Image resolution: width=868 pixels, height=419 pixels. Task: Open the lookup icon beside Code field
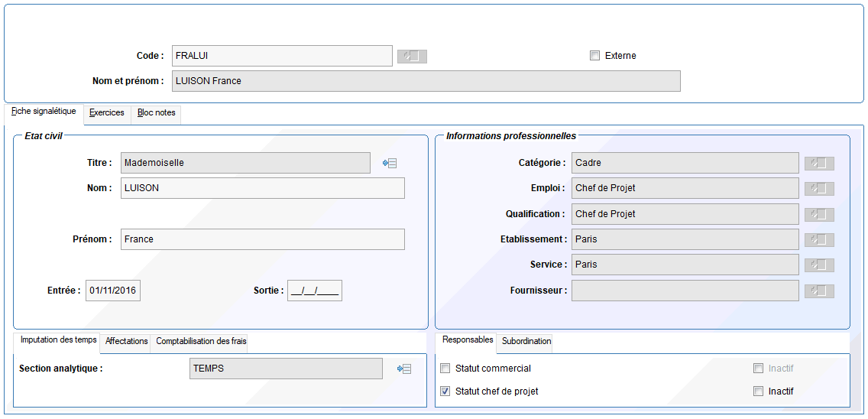[x=412, y=56]
